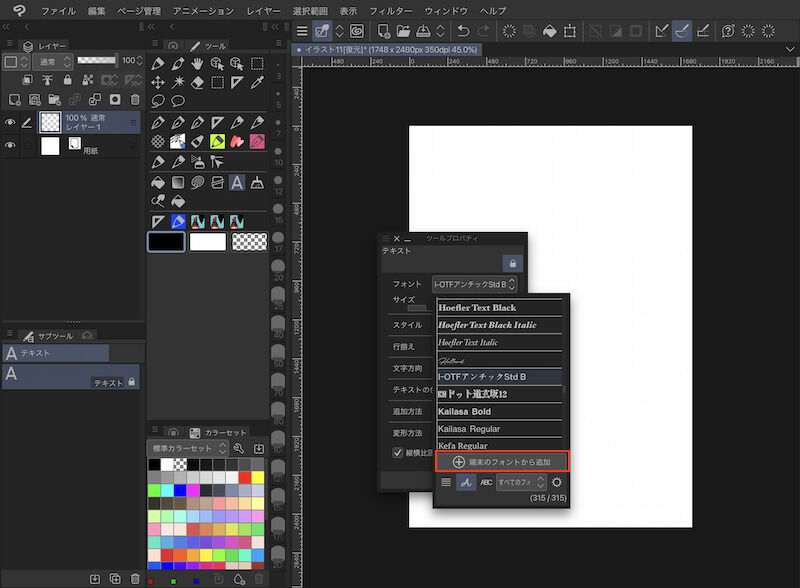Open the 標準カラーセット dropdown
The image size is (800, 588).
[187, 448]
